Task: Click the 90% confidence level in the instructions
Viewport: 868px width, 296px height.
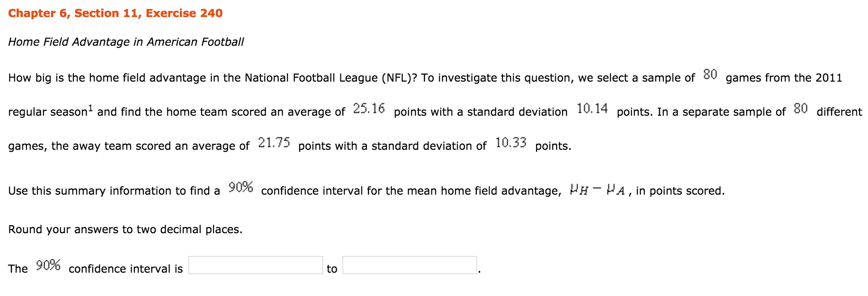Action: click(x=241, y=187)
